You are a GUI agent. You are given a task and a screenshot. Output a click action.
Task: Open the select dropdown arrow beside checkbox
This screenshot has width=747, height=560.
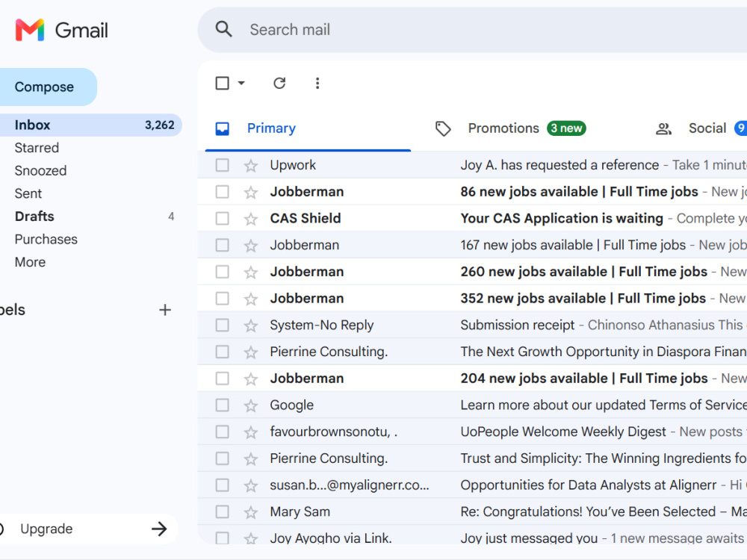[x=241, y=84]
